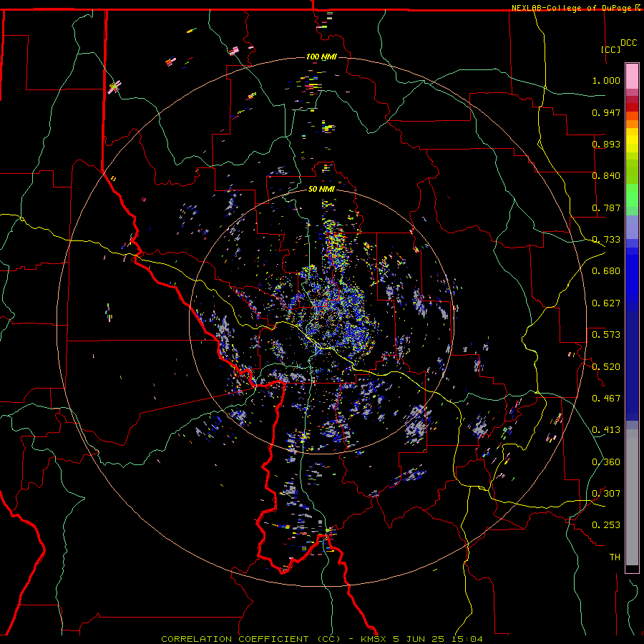Click the [CC] units label

click(x=611, y=49)
